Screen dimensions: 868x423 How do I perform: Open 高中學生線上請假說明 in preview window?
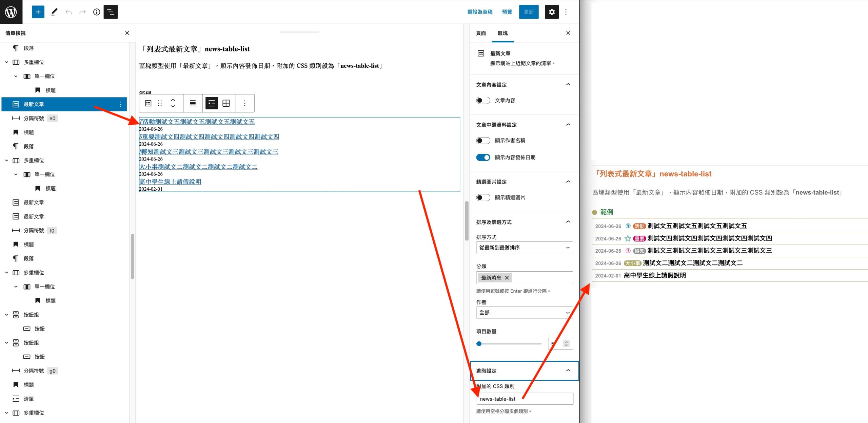click(x=655, y=275)
